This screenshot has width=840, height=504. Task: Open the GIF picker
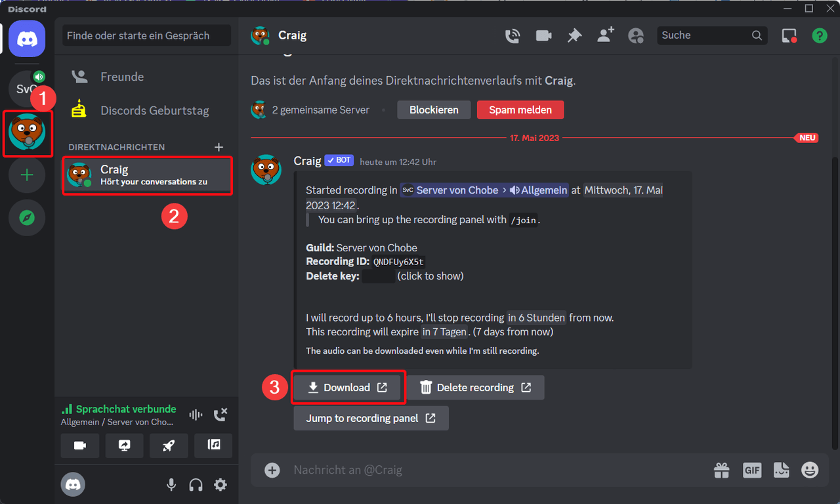752,470
